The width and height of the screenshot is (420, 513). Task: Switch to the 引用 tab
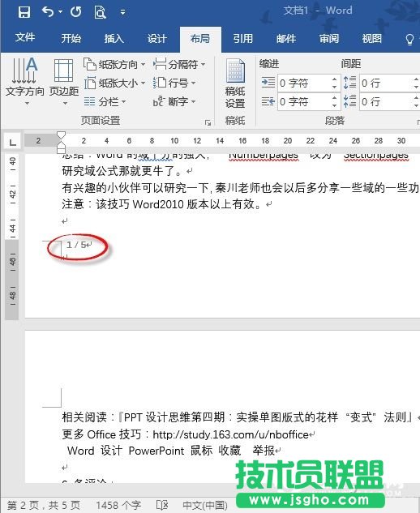243,39
